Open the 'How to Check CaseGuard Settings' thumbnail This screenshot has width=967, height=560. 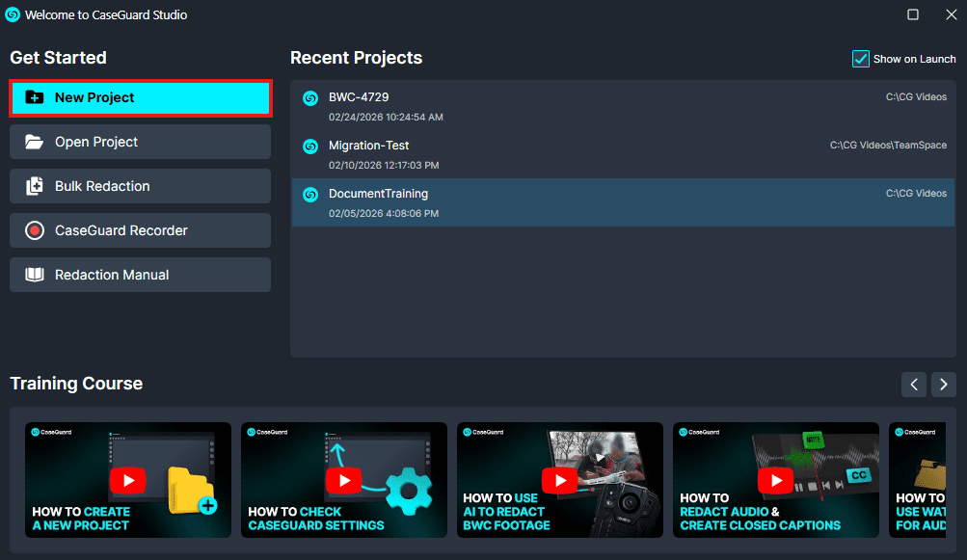pos(343,479)
